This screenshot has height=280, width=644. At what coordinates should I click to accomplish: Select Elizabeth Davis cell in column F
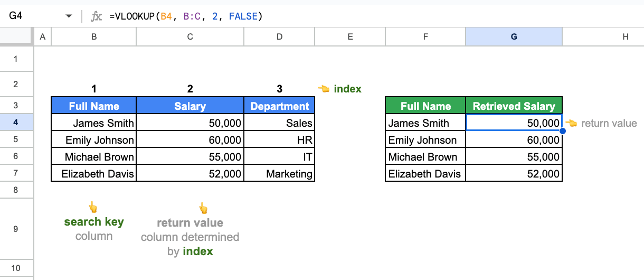click(x=425, y=173)
